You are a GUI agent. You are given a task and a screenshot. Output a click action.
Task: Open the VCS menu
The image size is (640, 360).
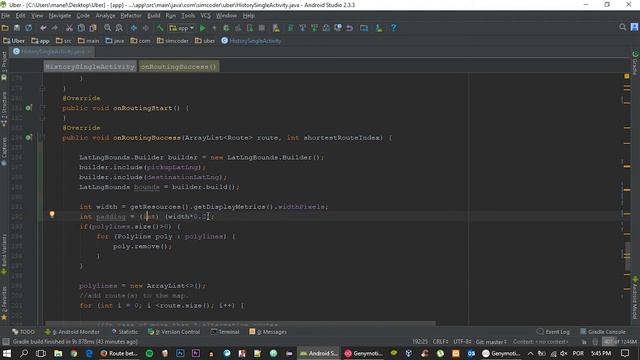(205, 16)
